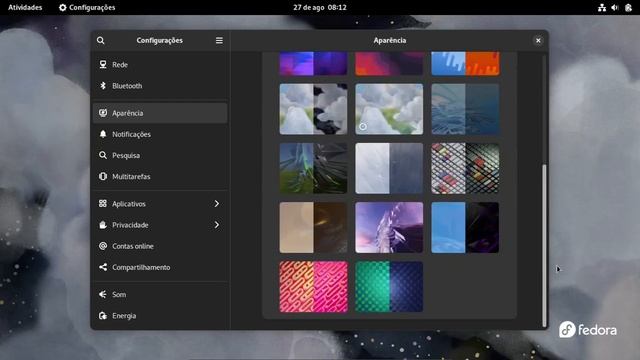Select Notificações in the sidebar
640x360 pixels.
(160, 134)
